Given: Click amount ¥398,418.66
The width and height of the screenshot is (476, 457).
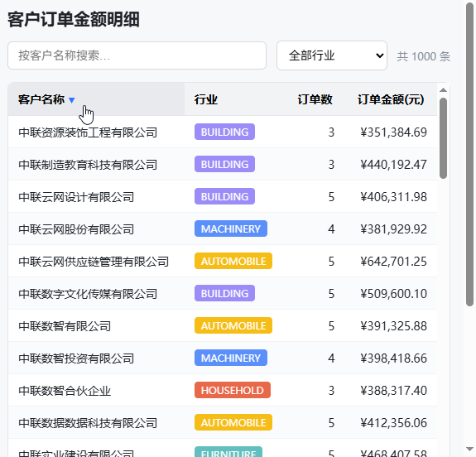Looking at the screenshot, I should (393, 358).
